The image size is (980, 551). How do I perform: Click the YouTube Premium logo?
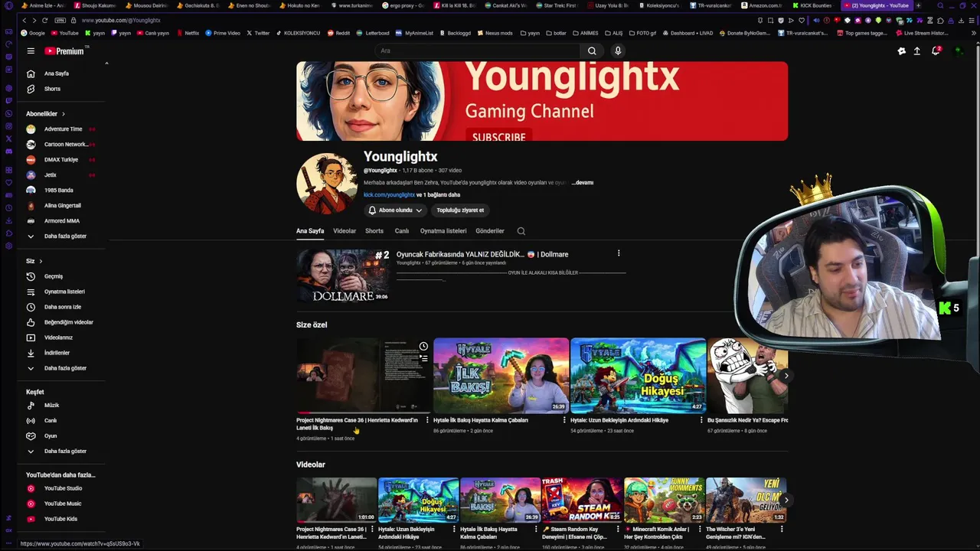click(x=64, y=51)
